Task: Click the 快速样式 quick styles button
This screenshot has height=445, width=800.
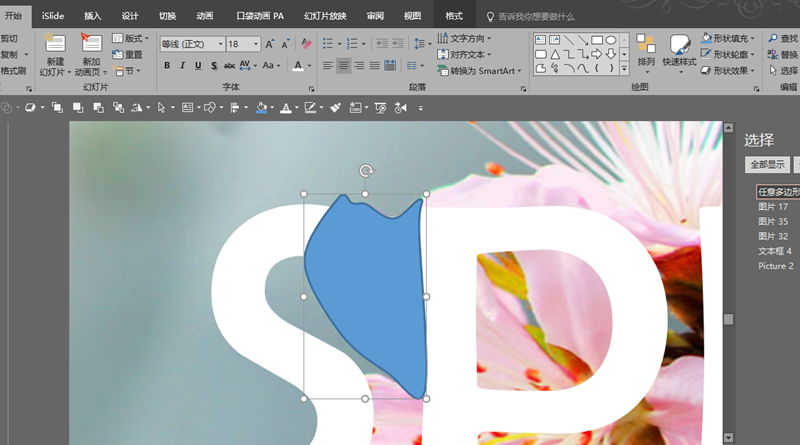Action: pyautogui.click(x=679, y=54)
